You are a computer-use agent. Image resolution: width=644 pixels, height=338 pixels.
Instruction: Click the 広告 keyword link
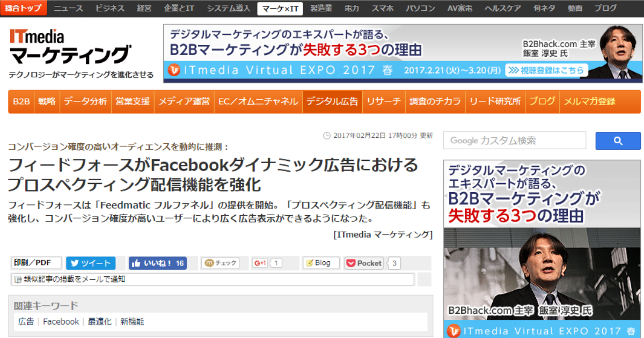(x=26, y=321)
